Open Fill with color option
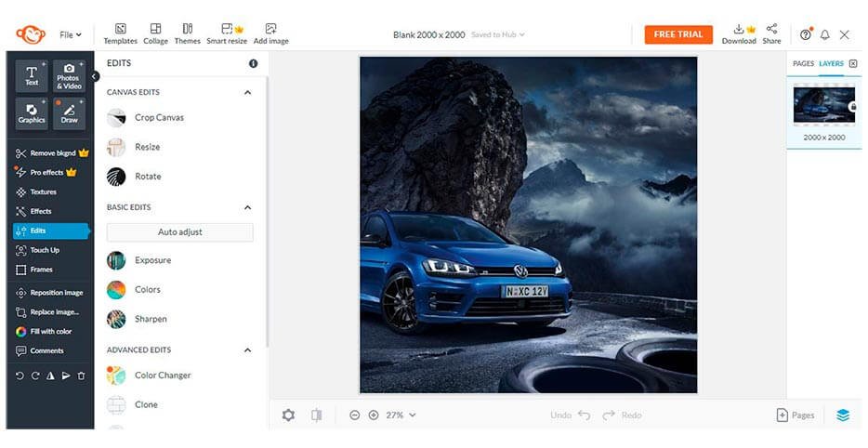This screenshot has height=448, width=868. tap(50, 332)
